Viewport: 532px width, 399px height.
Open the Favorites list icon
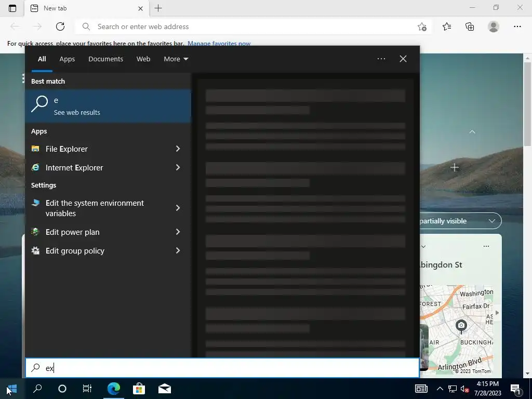point(447,26)
